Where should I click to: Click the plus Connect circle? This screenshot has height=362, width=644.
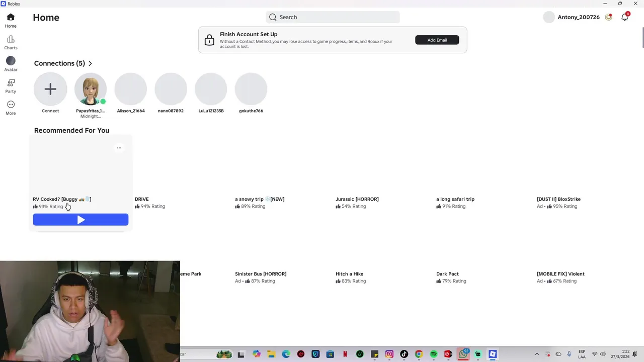point(50,89)
